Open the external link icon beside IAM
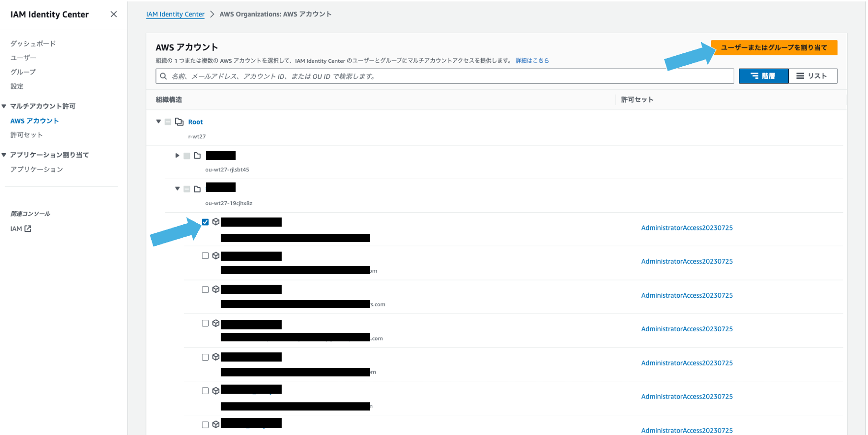 [x=28, y=229]
